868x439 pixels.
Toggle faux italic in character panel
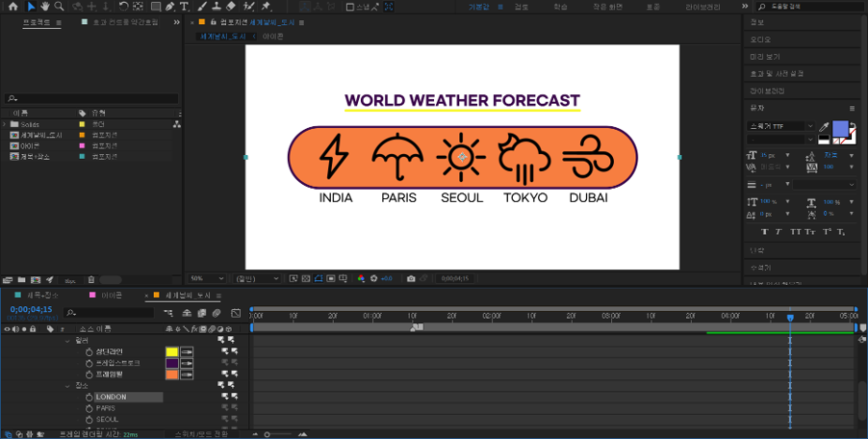(779, 231)
